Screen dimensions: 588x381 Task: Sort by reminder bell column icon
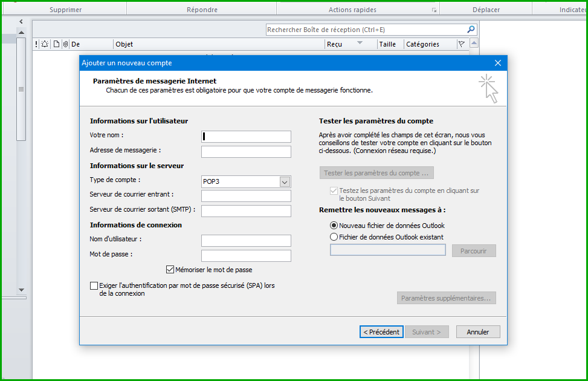[x=45, y=44]
